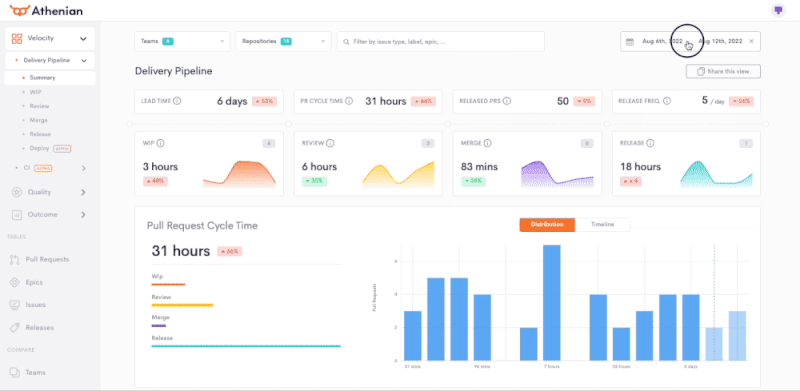This screenshot has width=800, height=391.
Task: Click the orange Wip duration bar
Action: (x=168, y=284)
